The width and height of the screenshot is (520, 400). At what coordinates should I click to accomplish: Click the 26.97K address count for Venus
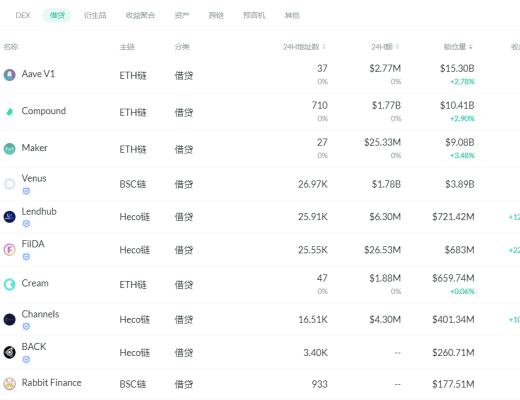(x=313, y=184)
